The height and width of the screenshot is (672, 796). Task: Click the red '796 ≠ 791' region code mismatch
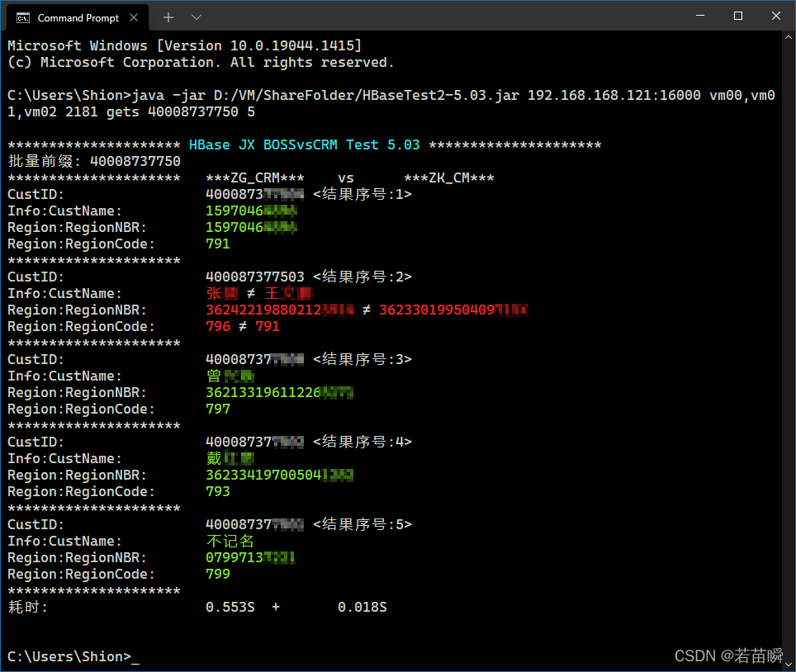coord(243,326)
